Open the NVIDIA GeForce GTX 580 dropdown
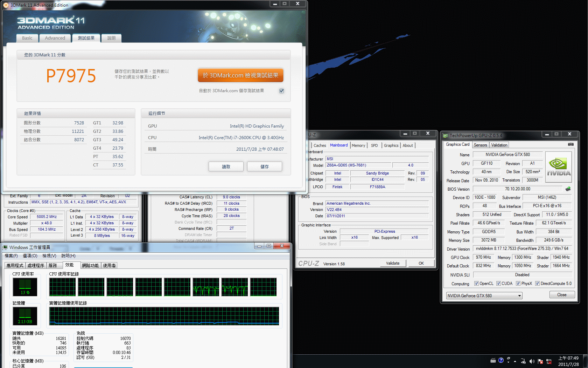The image size is (588, 368). click(484, 296)
